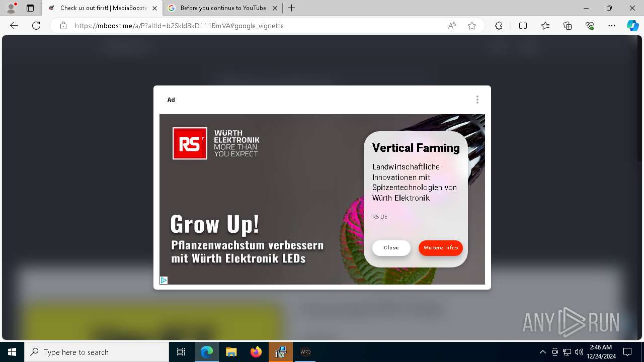Open Task View on the taskbar
This screenshot has height=362, width=644.
181,352
